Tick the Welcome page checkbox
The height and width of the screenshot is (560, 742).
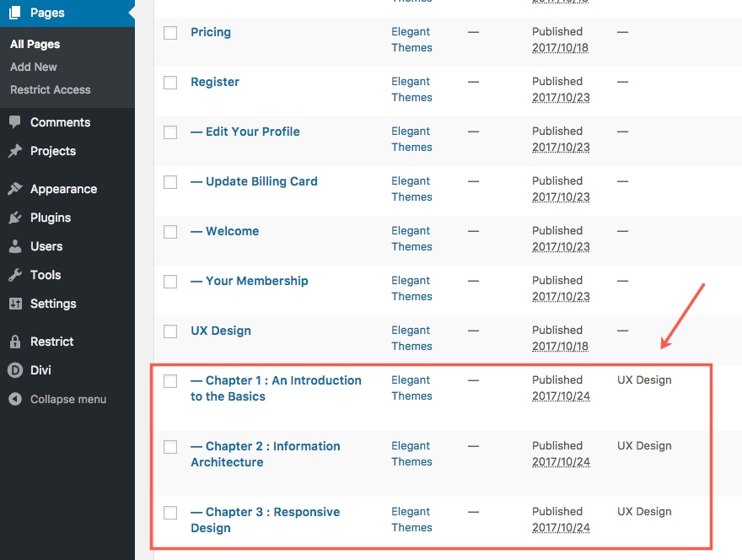pos(170,231)
